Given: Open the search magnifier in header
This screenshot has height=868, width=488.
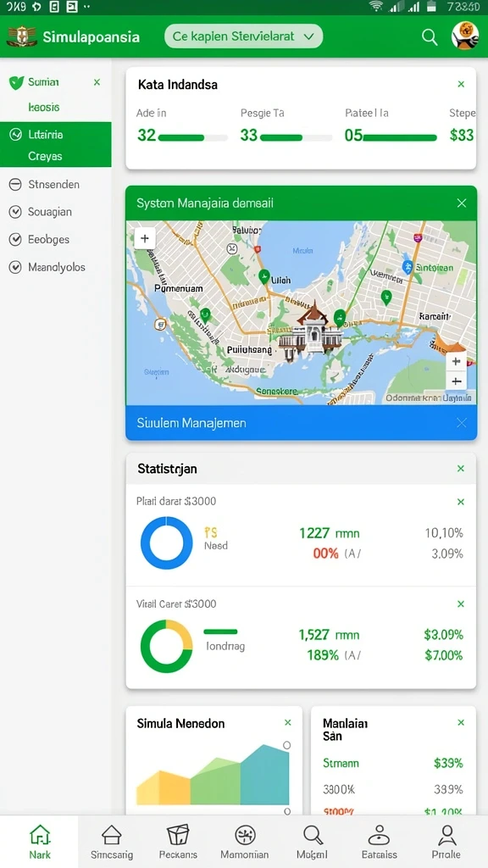Looking at the screenshot, I should (x=430, y=37).
